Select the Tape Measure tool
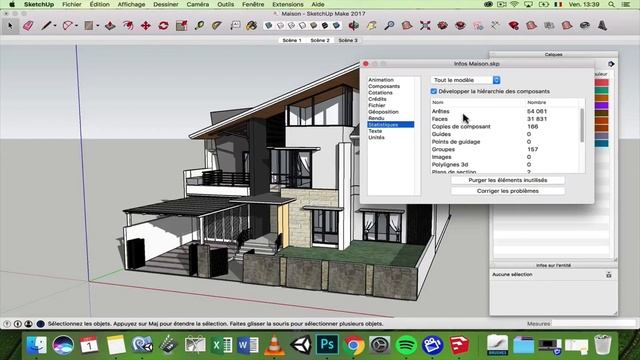This screenshot has height=360, width=640. point(199,26)
